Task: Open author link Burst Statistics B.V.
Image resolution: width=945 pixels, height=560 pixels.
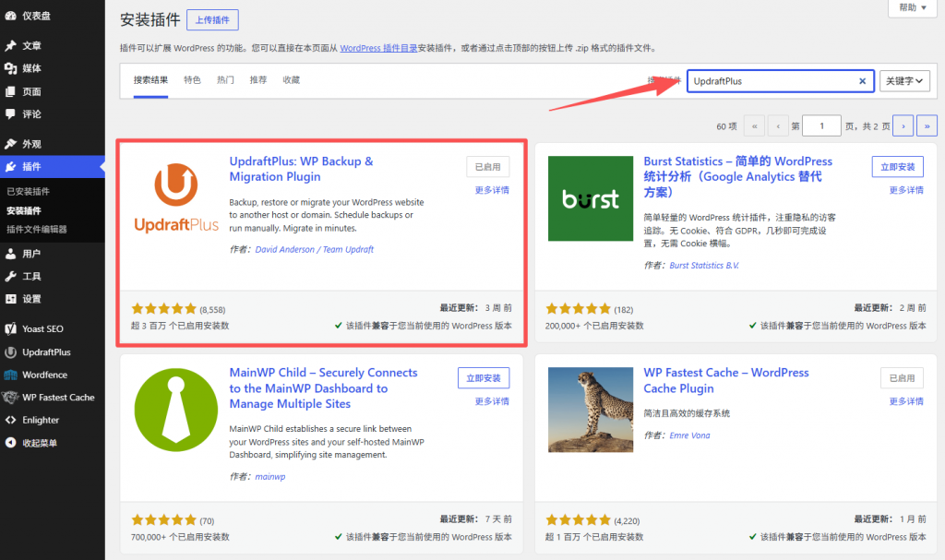Action: click(704, 265)
